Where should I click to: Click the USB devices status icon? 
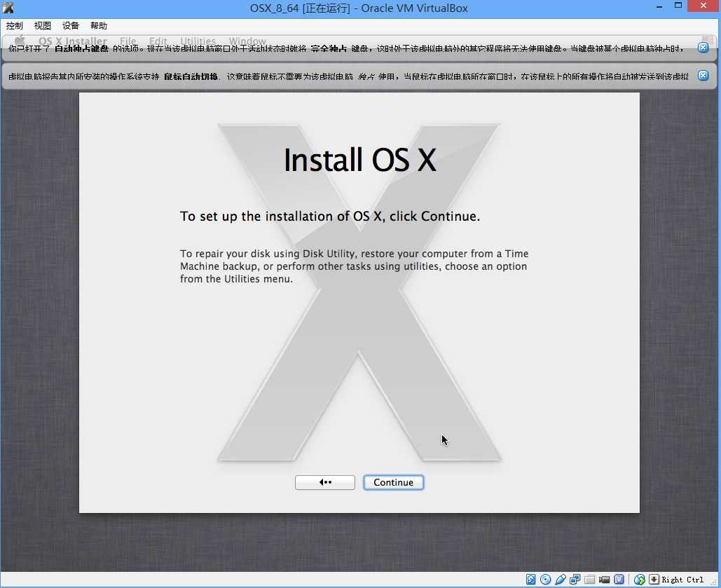tap(561, 580)
